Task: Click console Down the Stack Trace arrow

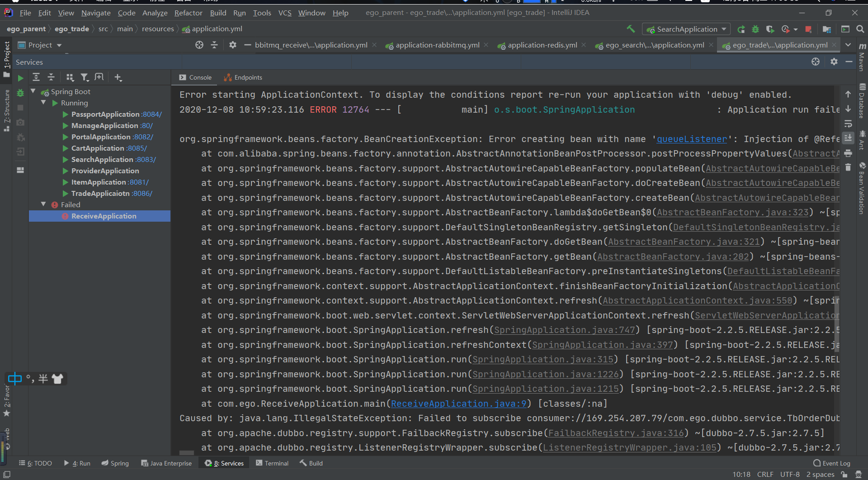Action: point(848,109)
